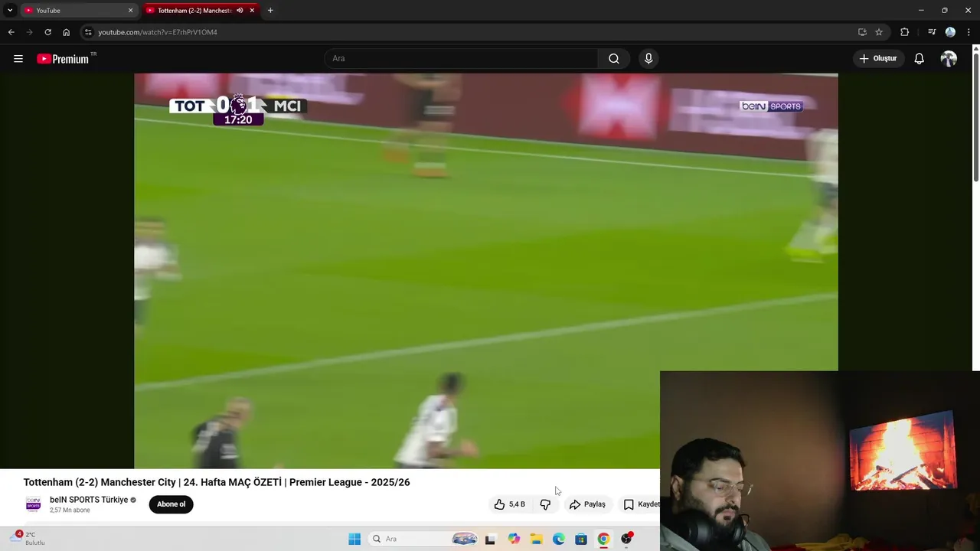Open Windows Start menu
The image size is (980, 551).
pos(354,539)
